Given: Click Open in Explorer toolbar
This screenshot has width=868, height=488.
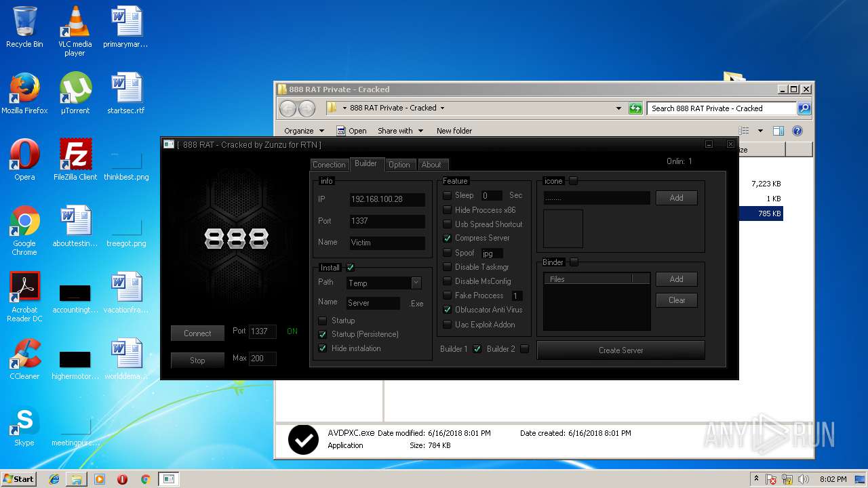Looking at the screenshot, I should 352,131.
